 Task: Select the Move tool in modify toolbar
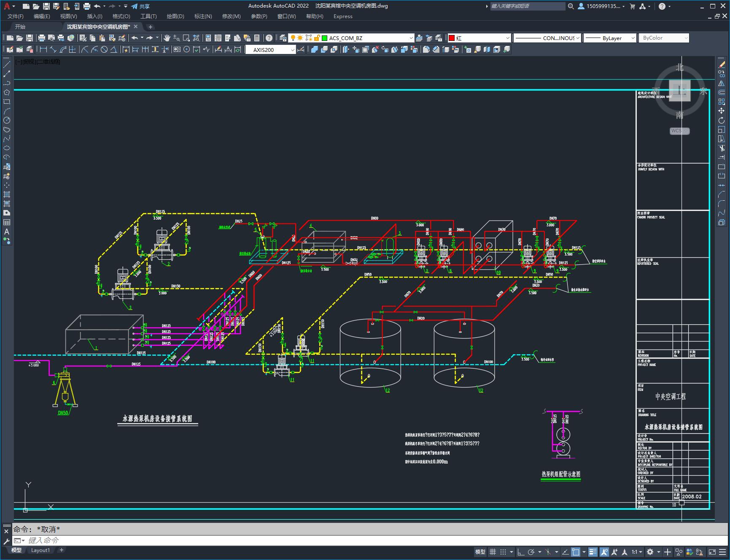point(722,111)
